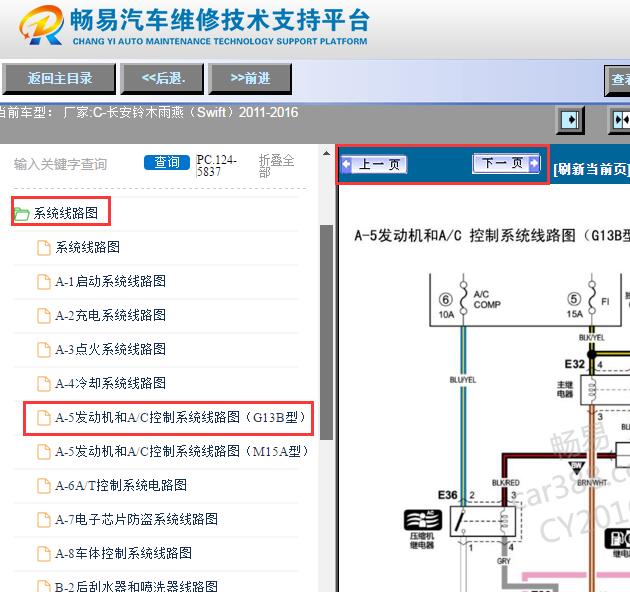Click diagram title A-5发动机和A/C控制系统线路图
Screen dimensions: 630x592
pyautogui.click(x=492, y=236)
